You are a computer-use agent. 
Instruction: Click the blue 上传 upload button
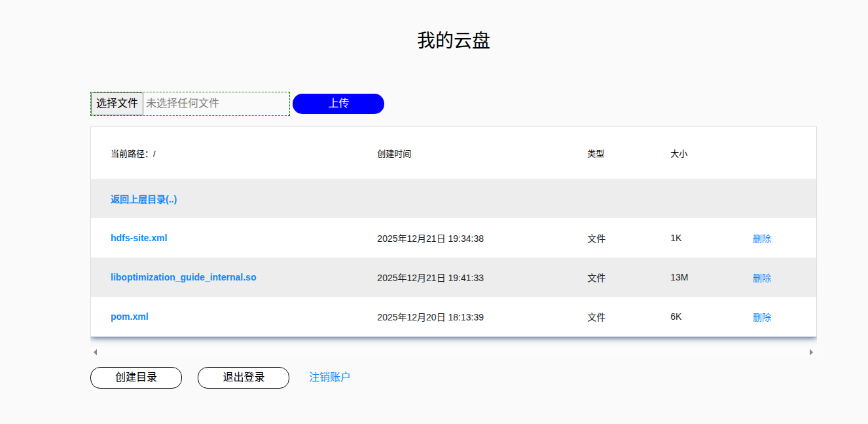338,104
